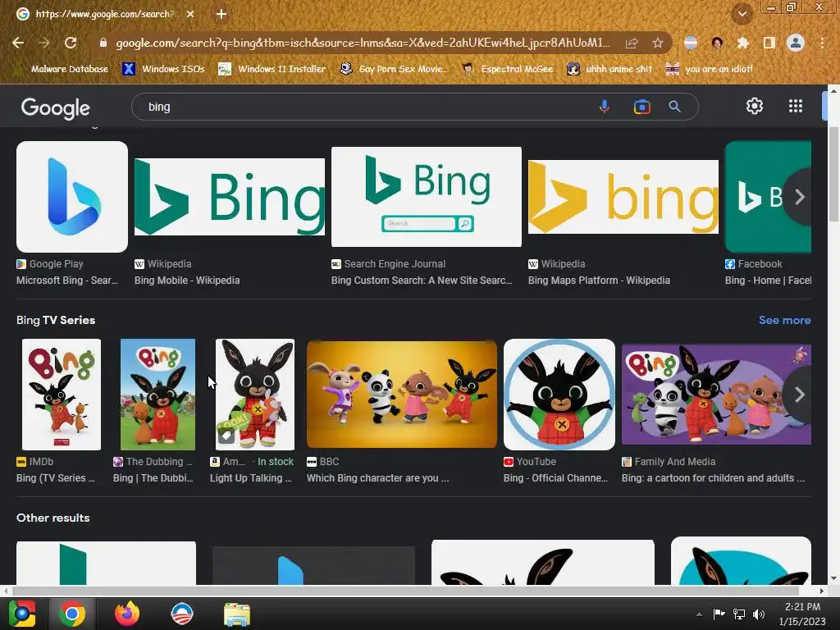Open the Light Up Talking Bing toy image

point(254,395)
